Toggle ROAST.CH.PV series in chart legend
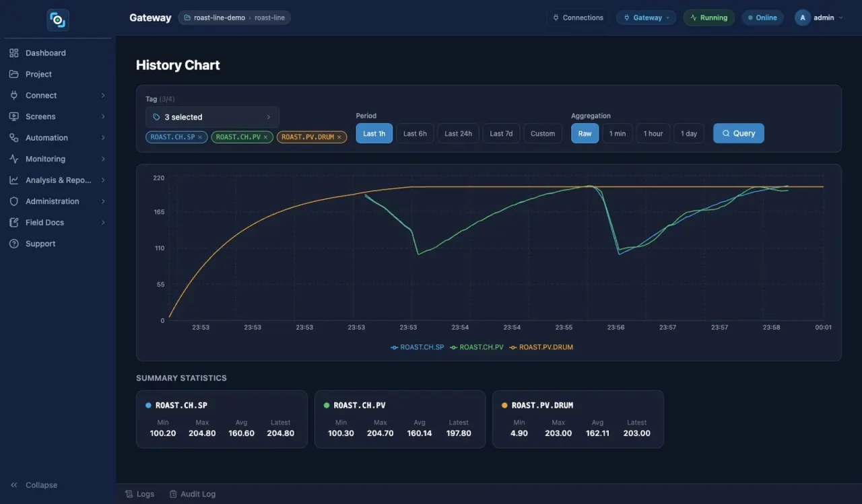 coord(477,347)
